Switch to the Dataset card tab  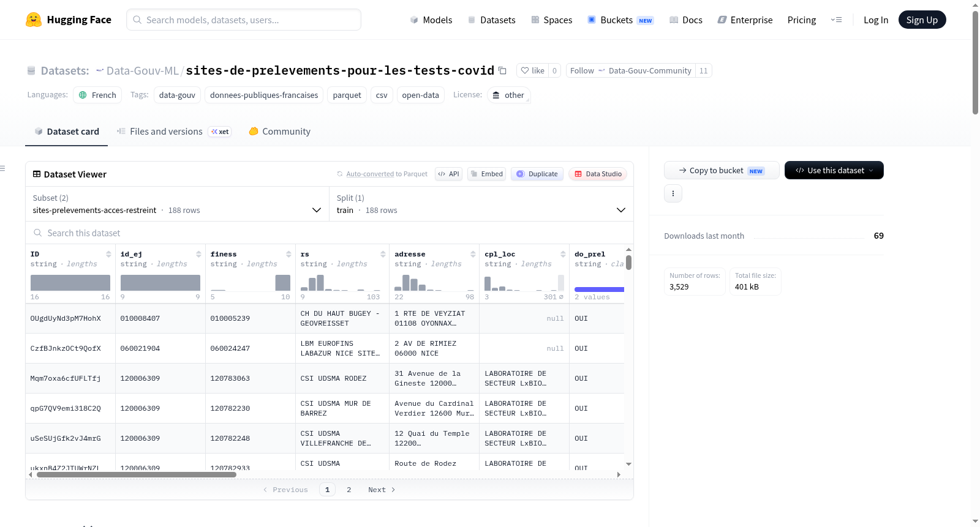coord(66,132)
